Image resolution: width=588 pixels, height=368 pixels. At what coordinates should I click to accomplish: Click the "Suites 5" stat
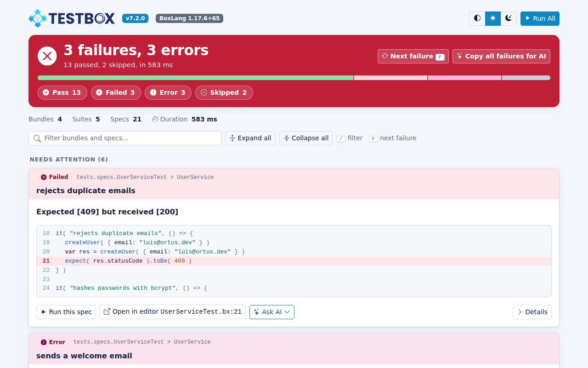coord(86,119)
